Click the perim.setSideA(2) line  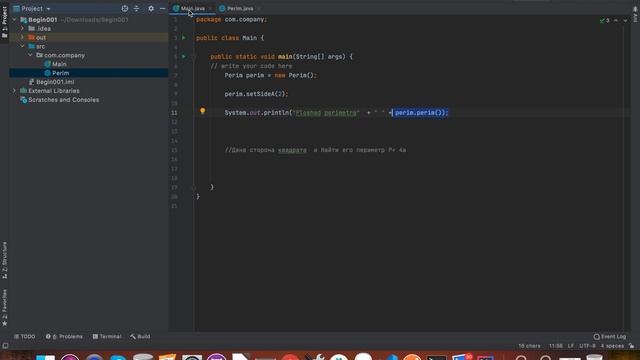tap(256, 94)
